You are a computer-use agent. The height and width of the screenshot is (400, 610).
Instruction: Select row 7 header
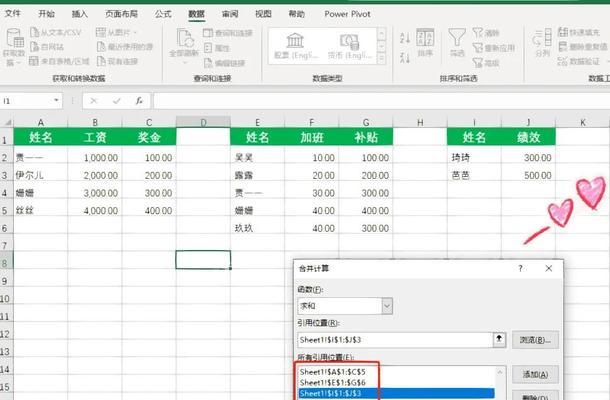(x=6, y=245)
